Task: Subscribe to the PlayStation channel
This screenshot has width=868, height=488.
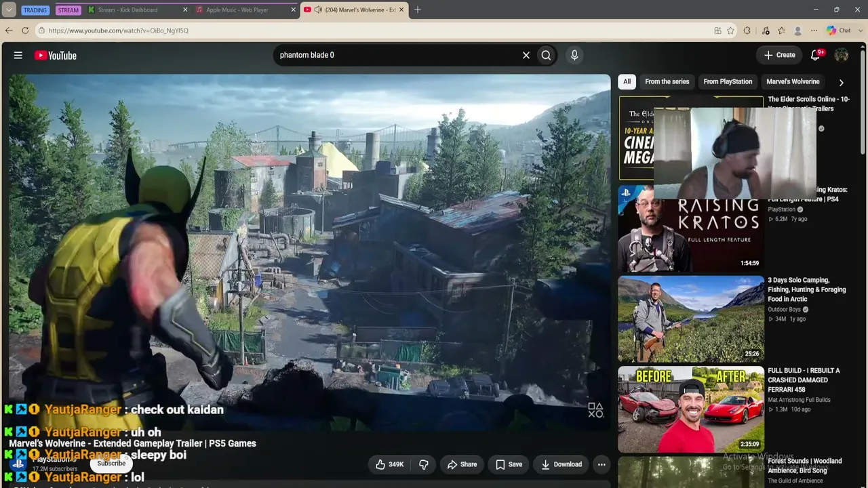Action: tap(111, 464)
